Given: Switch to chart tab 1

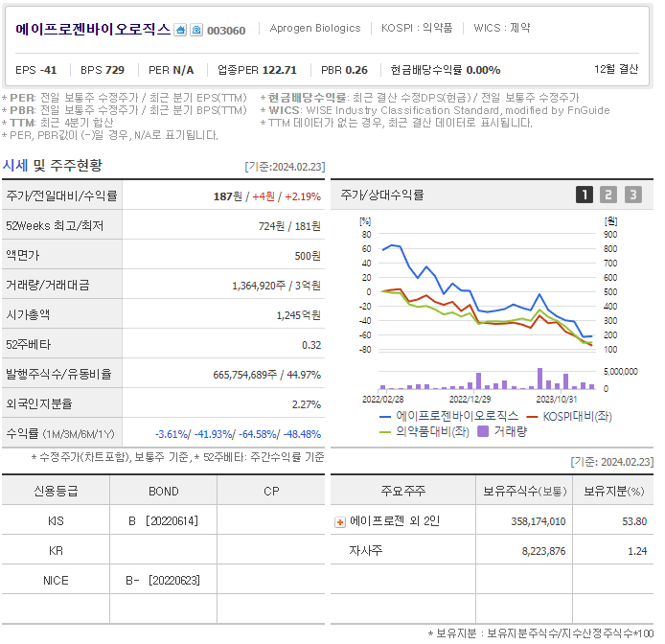Looking at the screenshot, I should pos(584,195).
